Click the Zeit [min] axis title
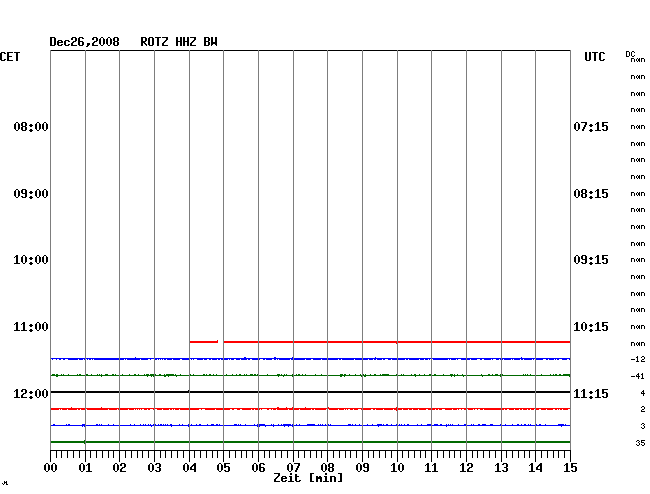 (x=308, y=478)
